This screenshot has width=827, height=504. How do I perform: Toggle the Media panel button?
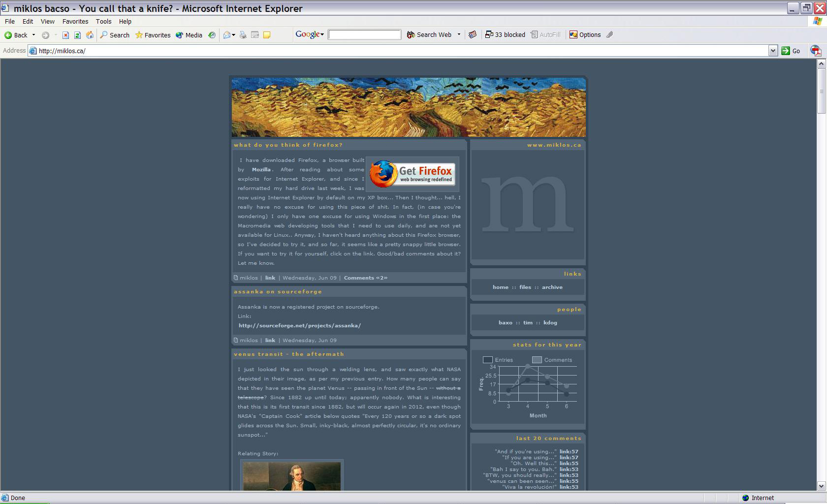click(x=189, y=35)
